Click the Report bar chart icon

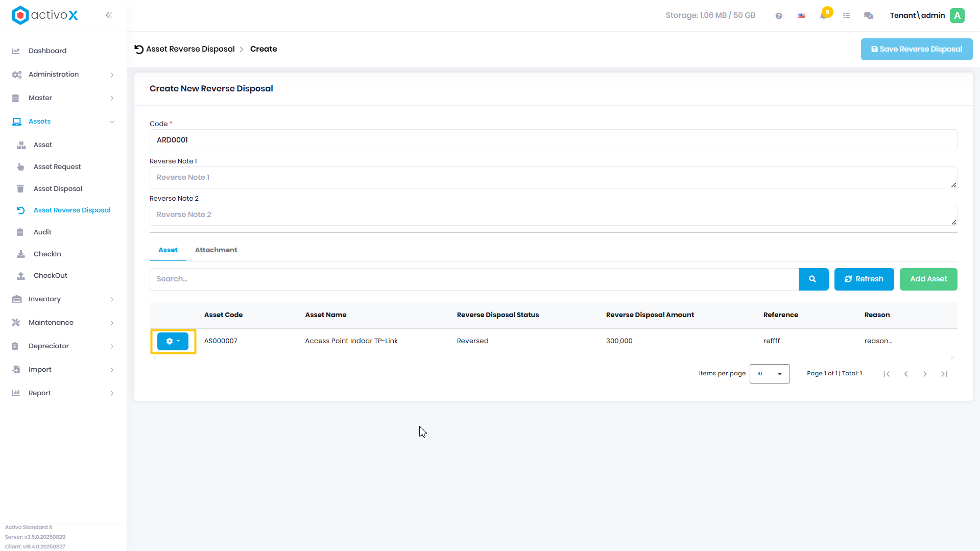tap(16, 393)
